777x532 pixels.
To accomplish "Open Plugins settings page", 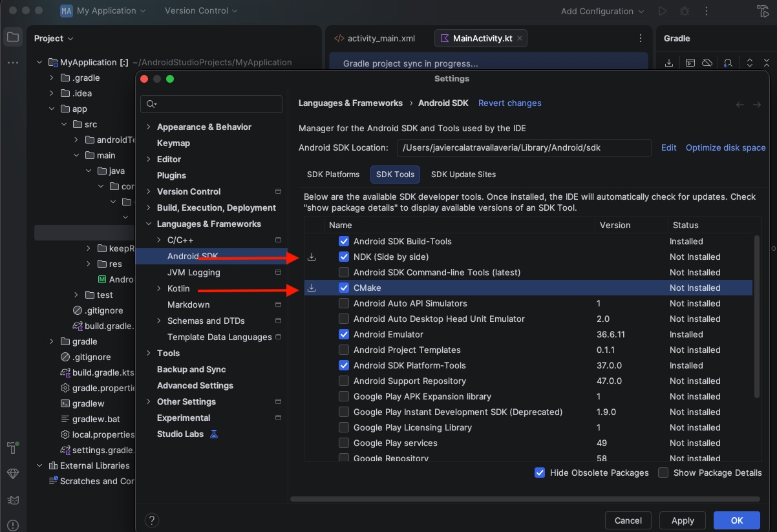I will point(171,175).
